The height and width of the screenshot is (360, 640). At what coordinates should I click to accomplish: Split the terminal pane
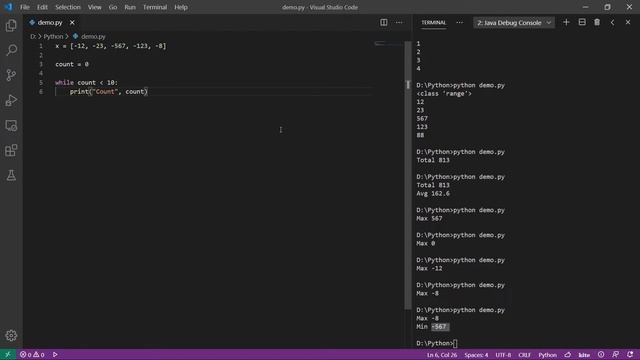pos(582,22)
